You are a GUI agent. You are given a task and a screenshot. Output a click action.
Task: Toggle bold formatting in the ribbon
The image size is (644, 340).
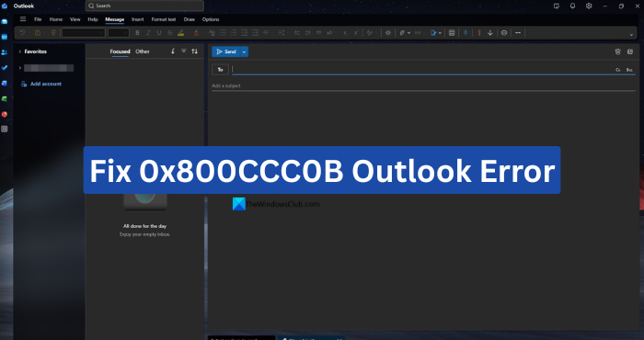pyautogui.click(x=138, y=33)
